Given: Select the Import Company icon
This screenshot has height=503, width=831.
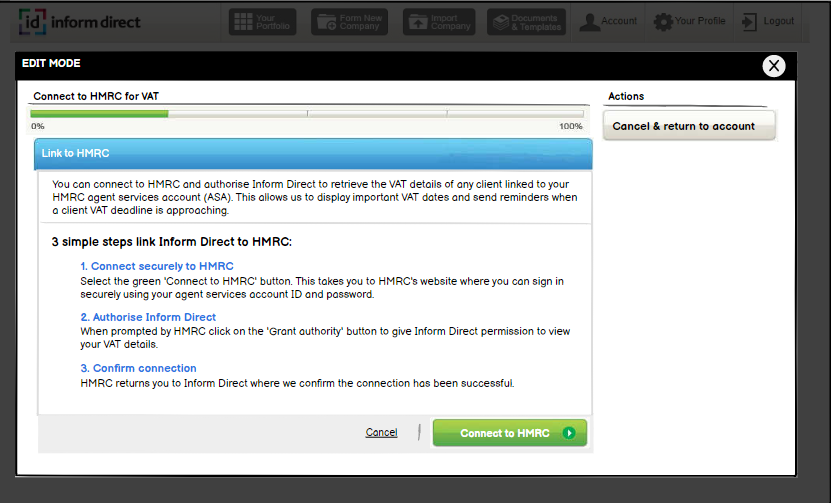Looking at the screenshot, I should (x=417, y=21).
